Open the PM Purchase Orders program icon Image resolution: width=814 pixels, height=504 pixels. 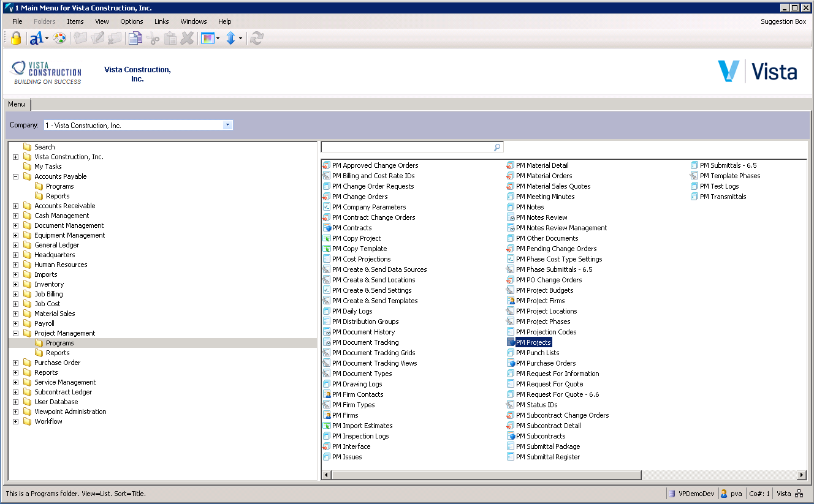point(511,363)
